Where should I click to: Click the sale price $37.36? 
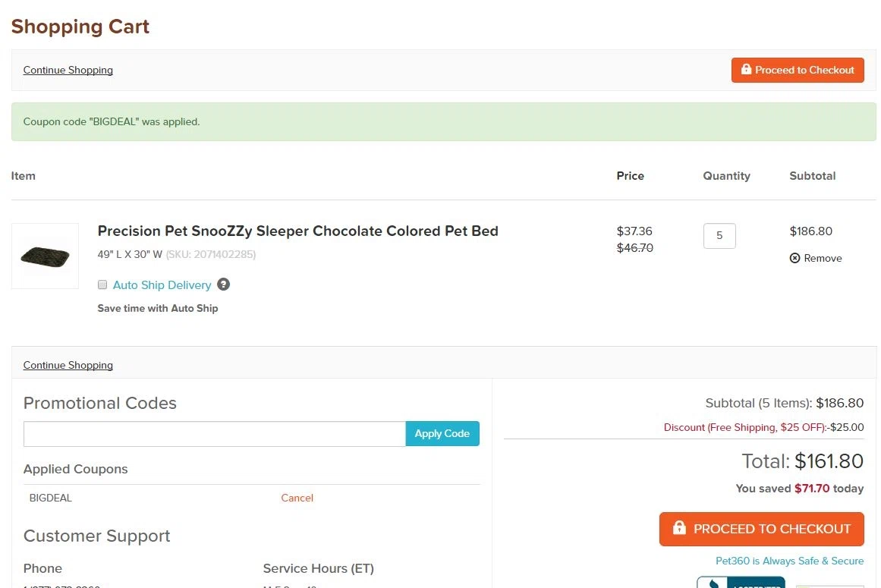[634, 231]
